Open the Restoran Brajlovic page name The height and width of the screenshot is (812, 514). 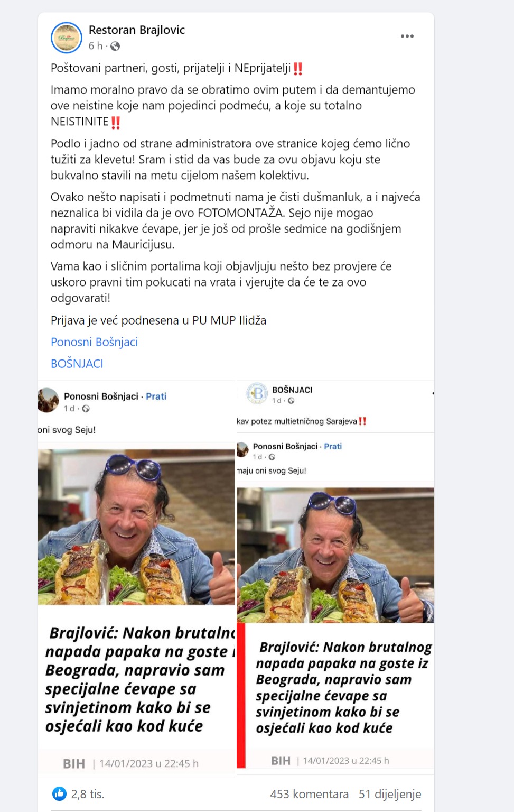pyautogui.click(x=137, y=30)
